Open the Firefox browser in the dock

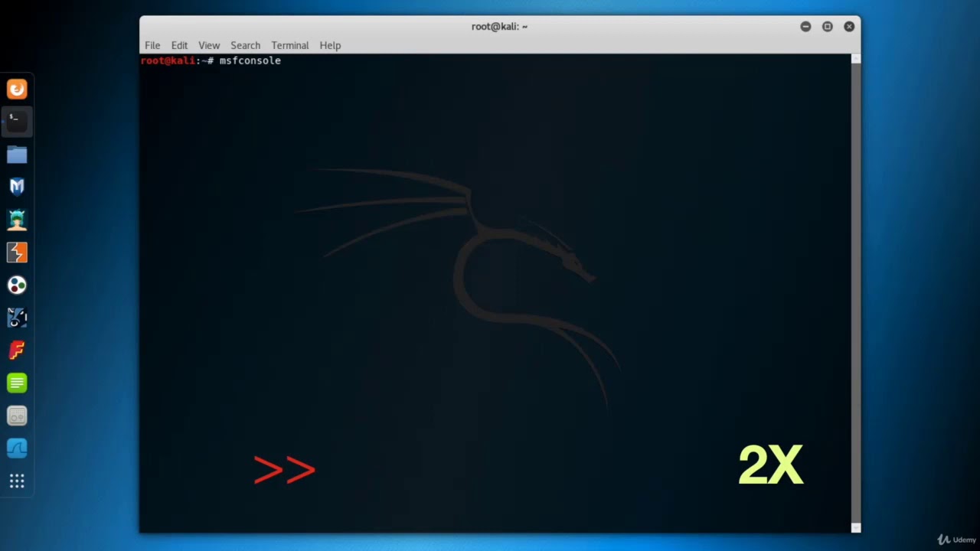point(17,90)
